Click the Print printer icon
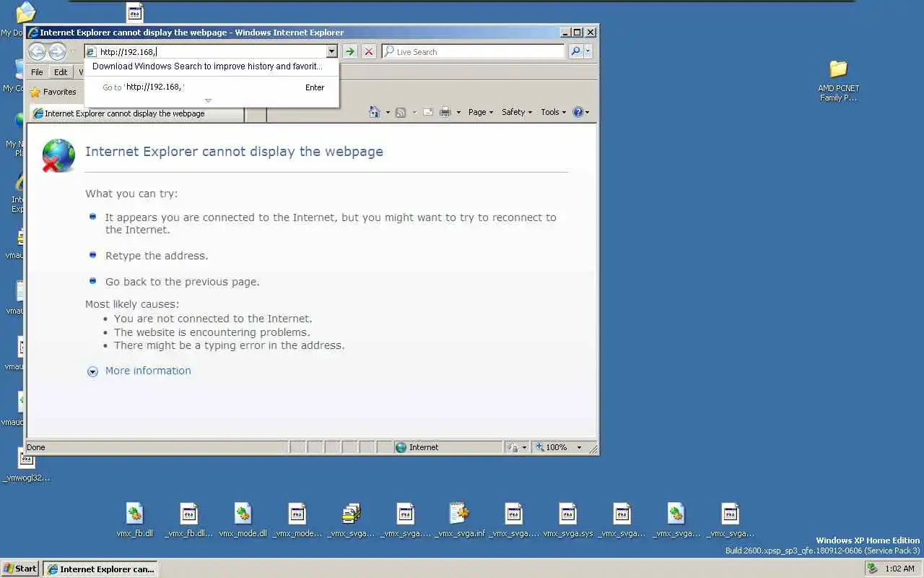This screenshot has width=924, height=578. pyautogui.click(x=445, y=112)
